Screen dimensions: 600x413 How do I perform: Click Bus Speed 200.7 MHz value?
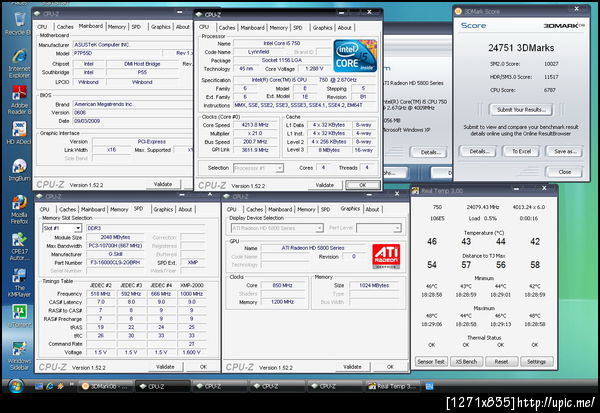[255, 142]
